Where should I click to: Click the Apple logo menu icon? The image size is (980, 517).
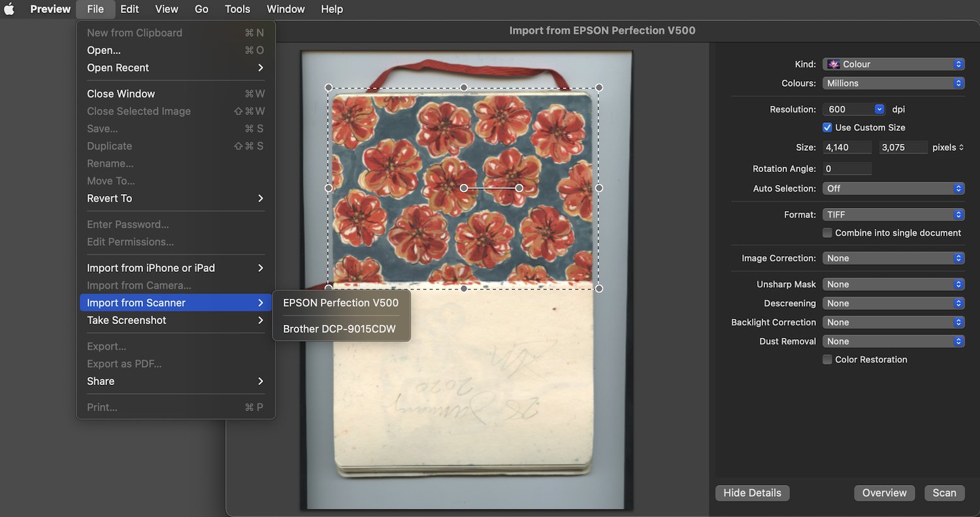click(10, 9)
